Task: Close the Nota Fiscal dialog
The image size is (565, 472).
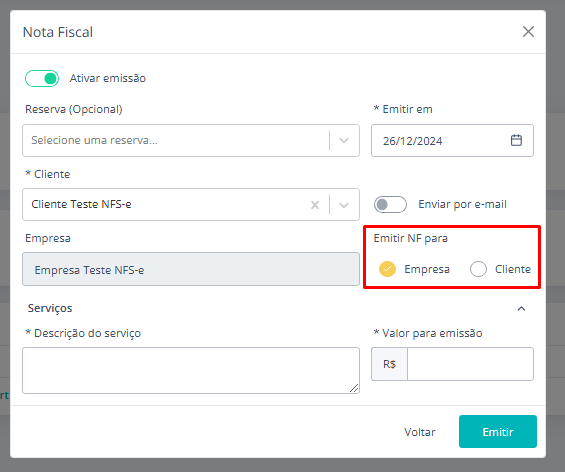Action: tap(528, 32)
